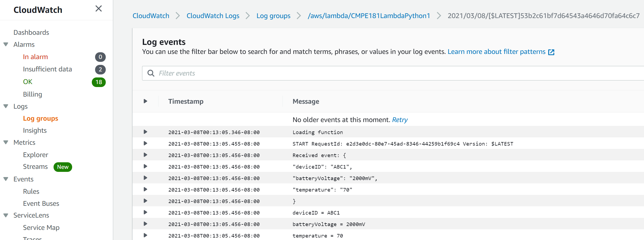Open Dashboards in the sidebar
The height and width of the screenshot is (240, 644).
31,33
